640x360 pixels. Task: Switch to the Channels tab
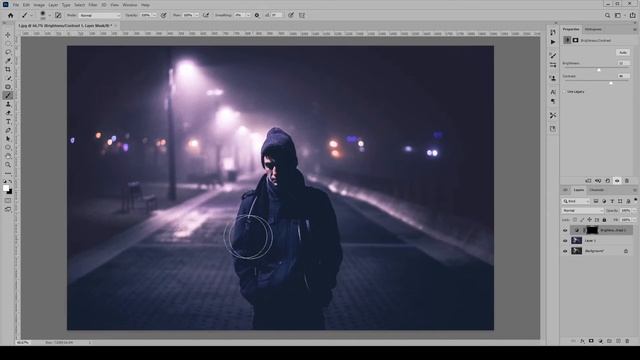596,190
